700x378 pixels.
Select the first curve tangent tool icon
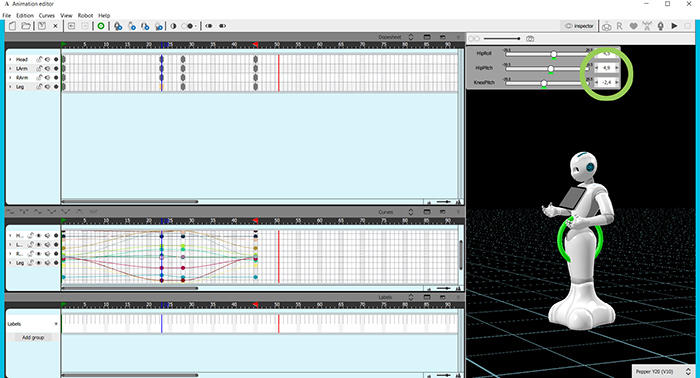pyautogui.click(x=10, y=212)
